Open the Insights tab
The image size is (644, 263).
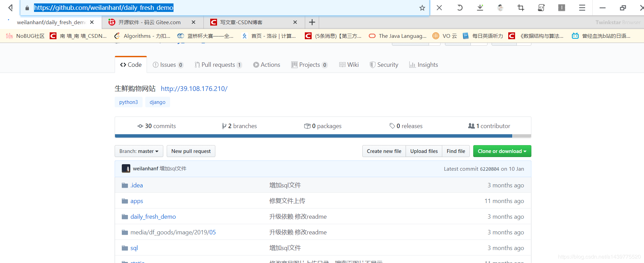(x=424, y=65)
